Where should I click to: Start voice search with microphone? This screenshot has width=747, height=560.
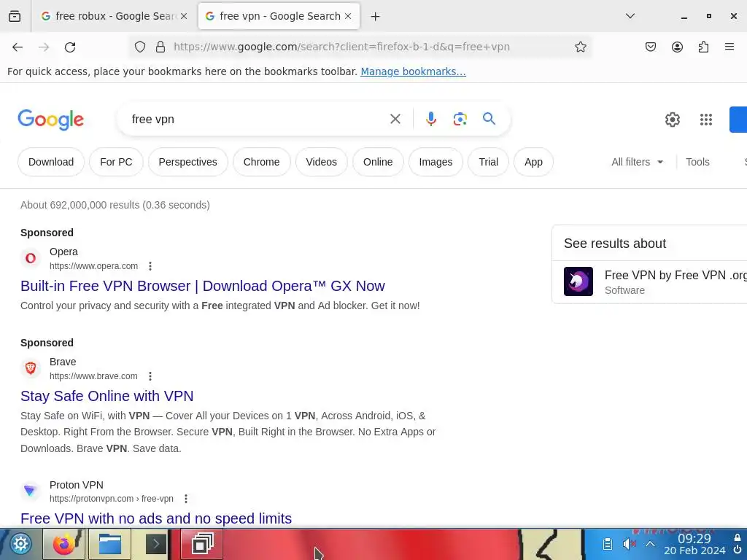click(x=431, y=119)
